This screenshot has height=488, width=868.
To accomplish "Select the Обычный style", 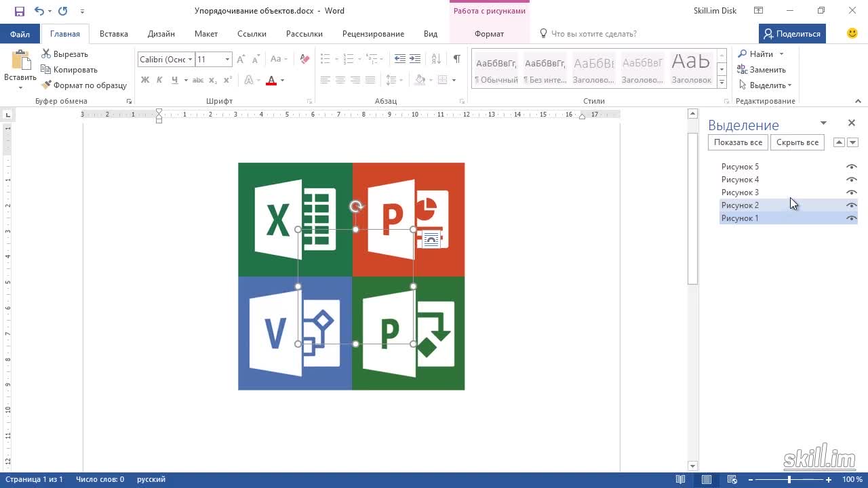I will (x=496, y=70).
